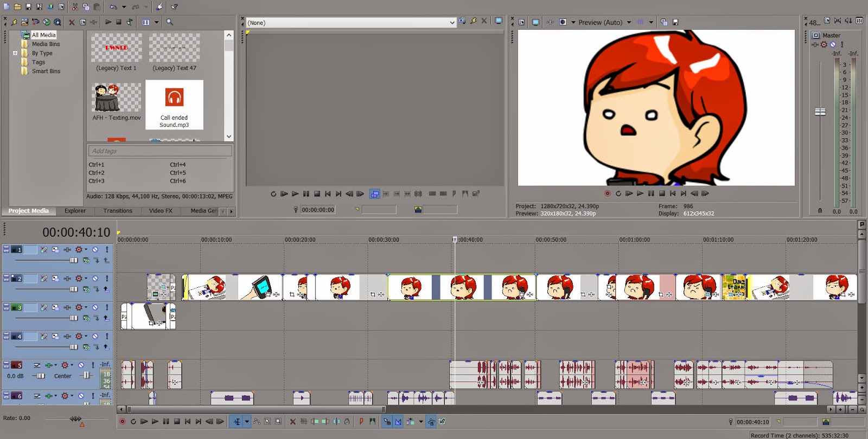This screenshot has width=868, height=439.
Task: Select Smart Bins in the media tree
Action: [46, 71]
